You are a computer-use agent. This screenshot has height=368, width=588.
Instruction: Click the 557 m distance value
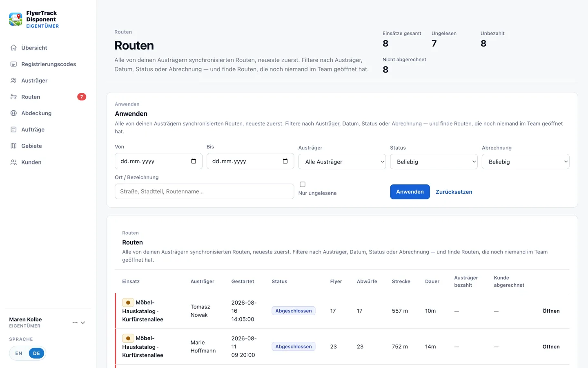(x=400, y=311)
